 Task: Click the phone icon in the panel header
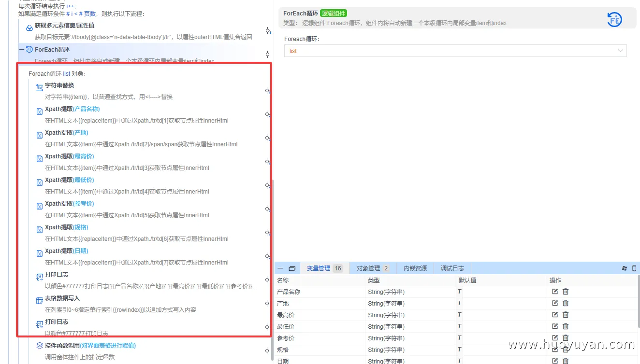(x=635, y=268)
